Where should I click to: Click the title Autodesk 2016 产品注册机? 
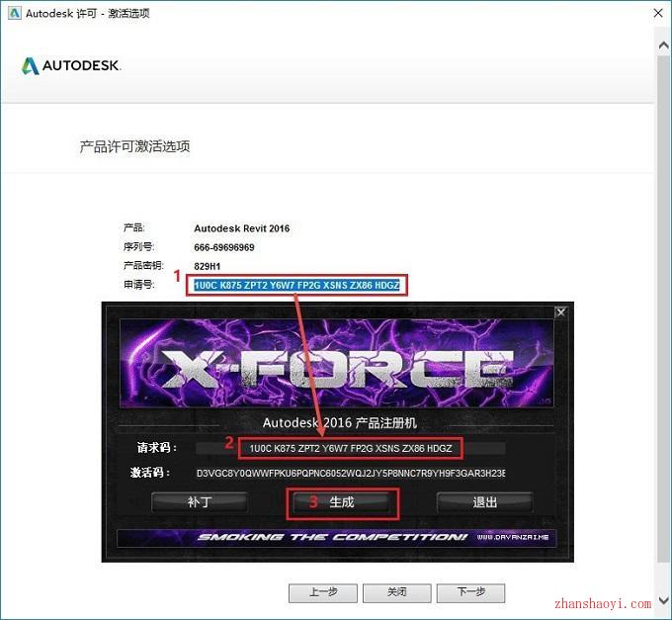click(x=339, y=423)
